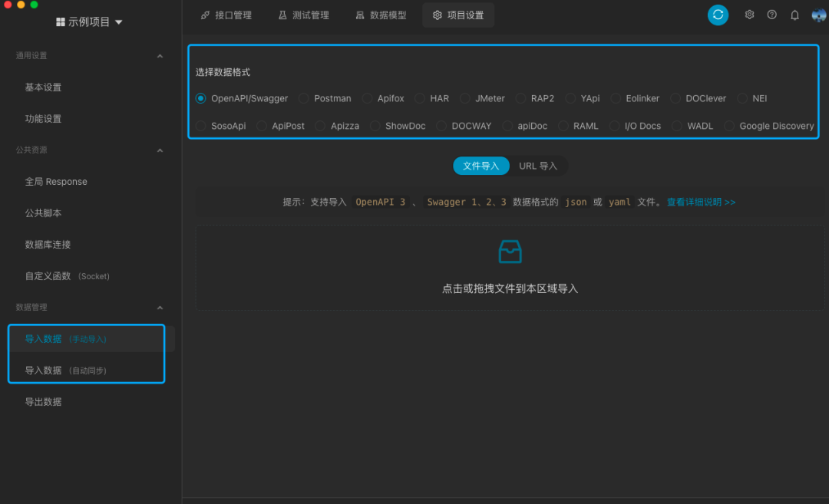Open 导出数据 in the sidebar
The width and height of the screenshot is (829, 504).
click(43, 402)
